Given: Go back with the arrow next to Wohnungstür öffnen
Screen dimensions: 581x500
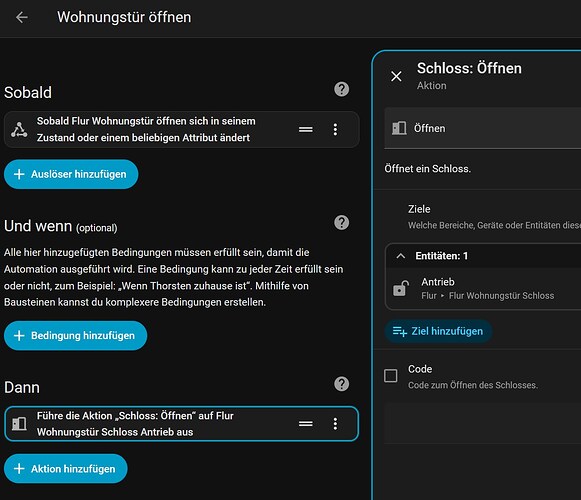Looking at the screenshot, I should 22,17.
